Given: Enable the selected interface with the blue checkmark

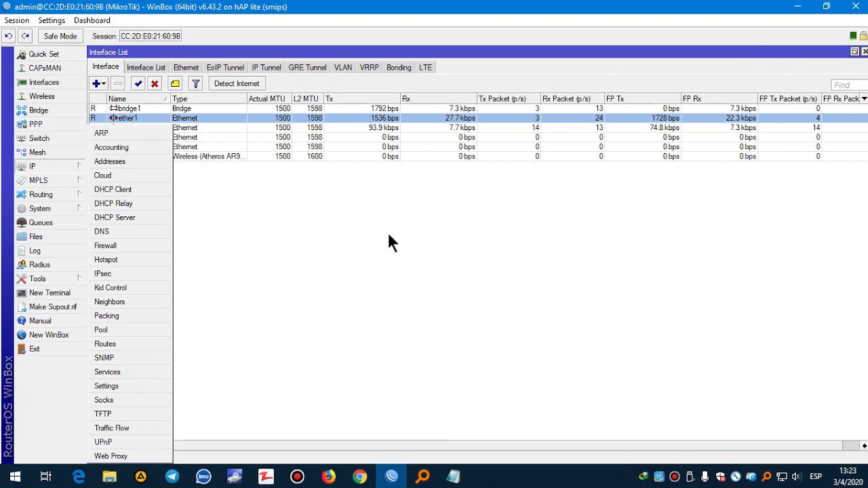Looking at the screenshot, I should coord(138,83).
